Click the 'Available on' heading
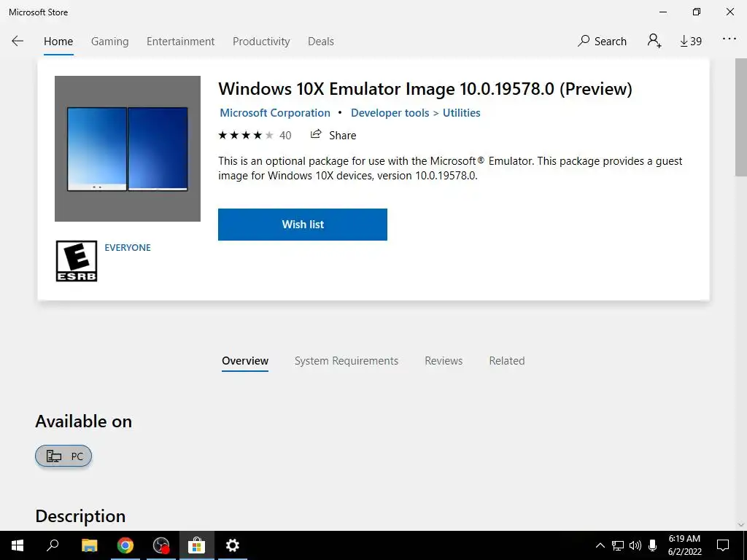Image resolution: width=747 pixels, height=560 pixels. (83, 421)
